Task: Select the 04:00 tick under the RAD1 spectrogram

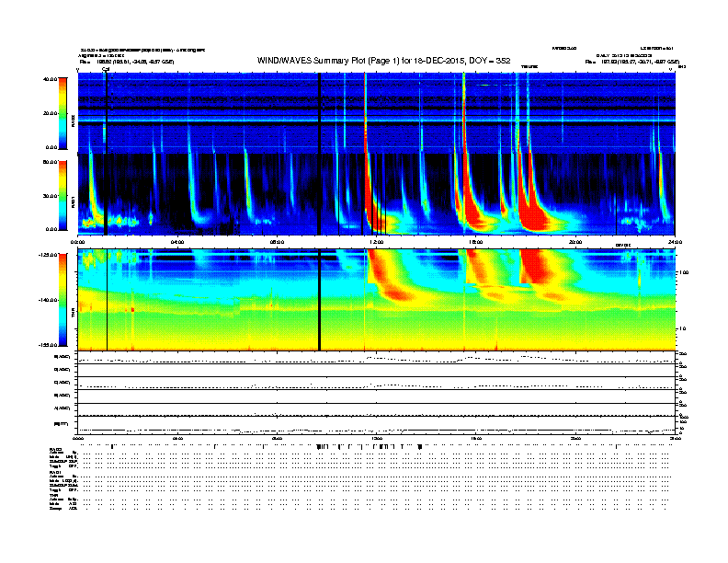Action: tap(177, 242)
